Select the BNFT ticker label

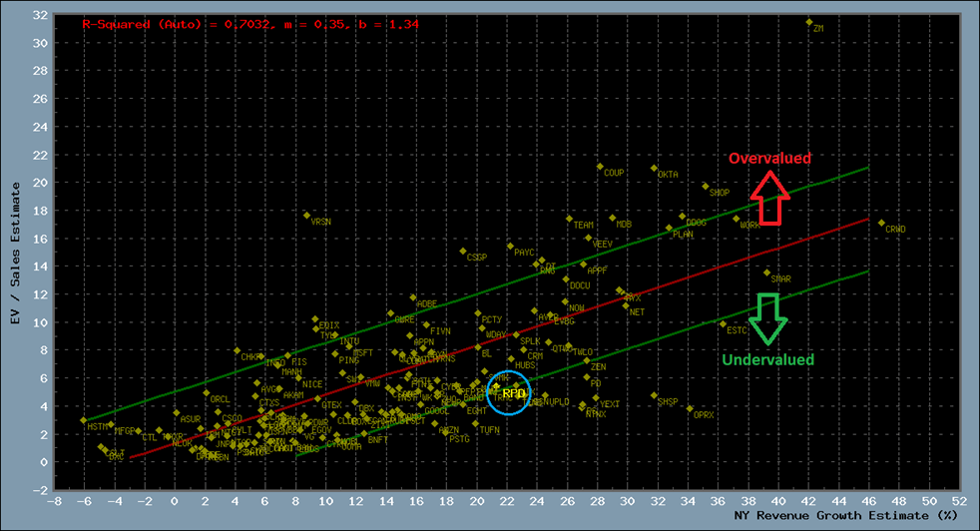pyautogui.click(x=378, y=440)
